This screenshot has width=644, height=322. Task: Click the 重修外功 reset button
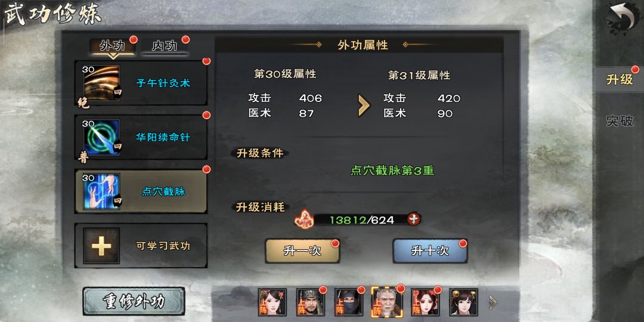[134, 302]
